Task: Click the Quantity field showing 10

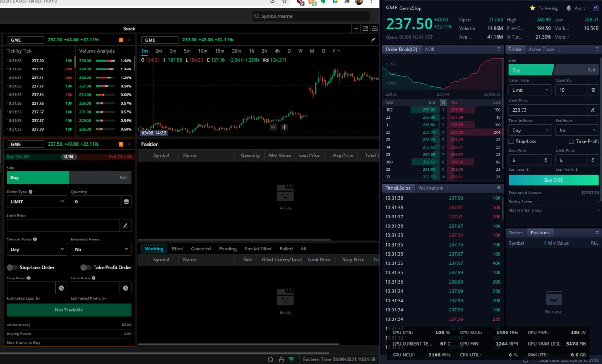Action: pyautogui.click(x=572, y=90)
